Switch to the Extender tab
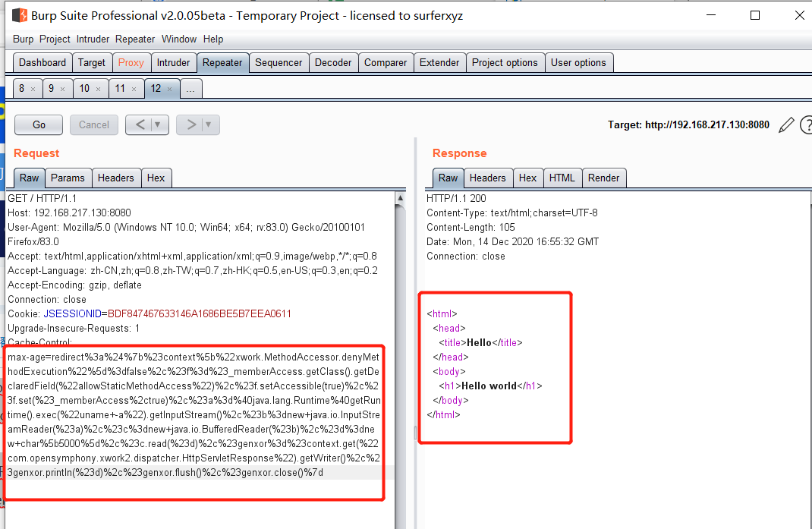The image size is (812, 529). 439,63
